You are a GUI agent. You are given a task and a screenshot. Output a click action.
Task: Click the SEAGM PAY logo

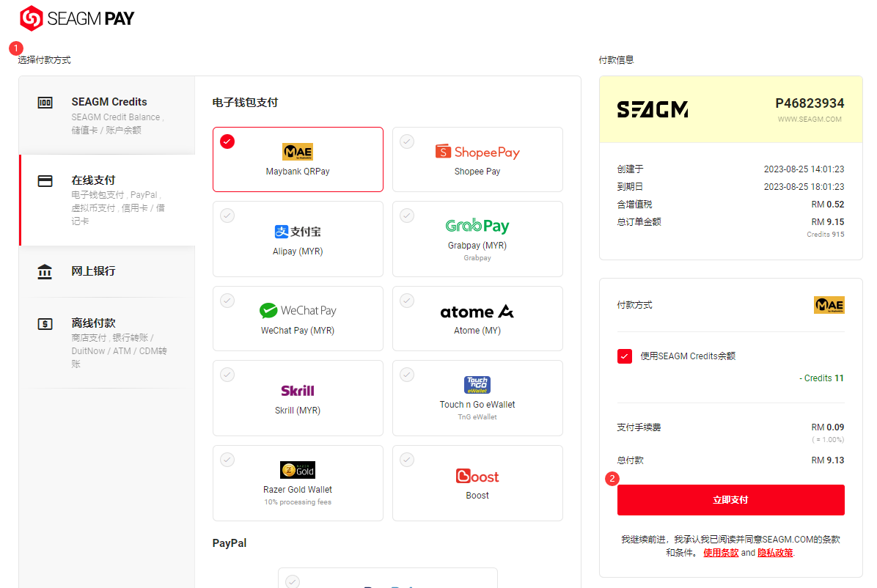tap(77, 18)
